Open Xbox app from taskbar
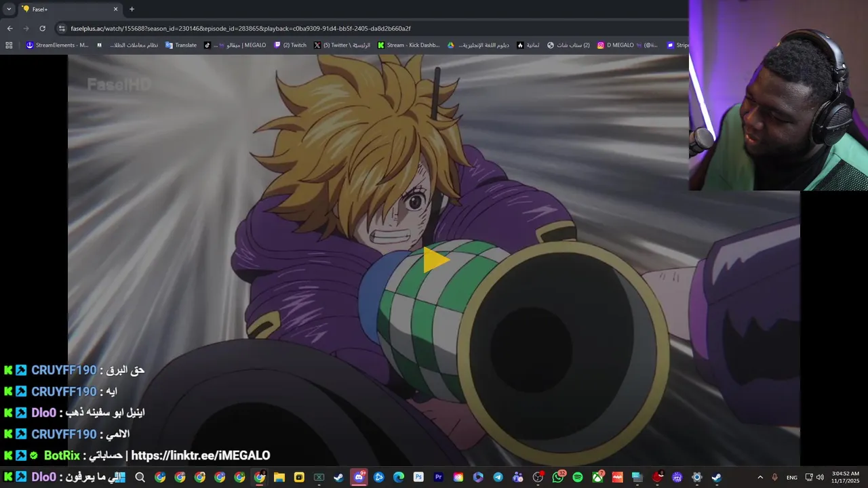The image size is (868, 488). point(597,477)
